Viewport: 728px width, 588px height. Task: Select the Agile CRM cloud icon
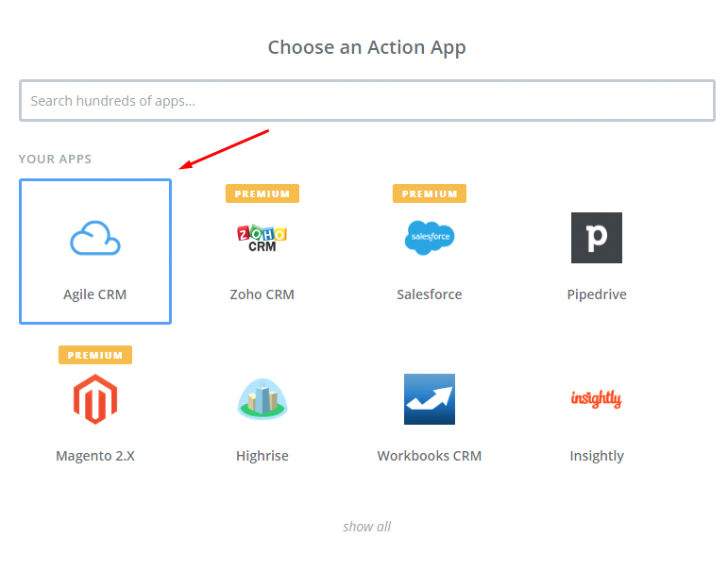pos(95,238)
